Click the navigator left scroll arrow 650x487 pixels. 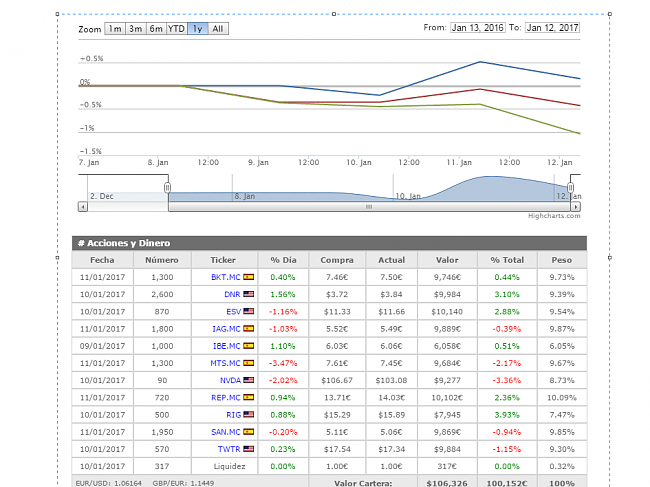tap(82, 206)
